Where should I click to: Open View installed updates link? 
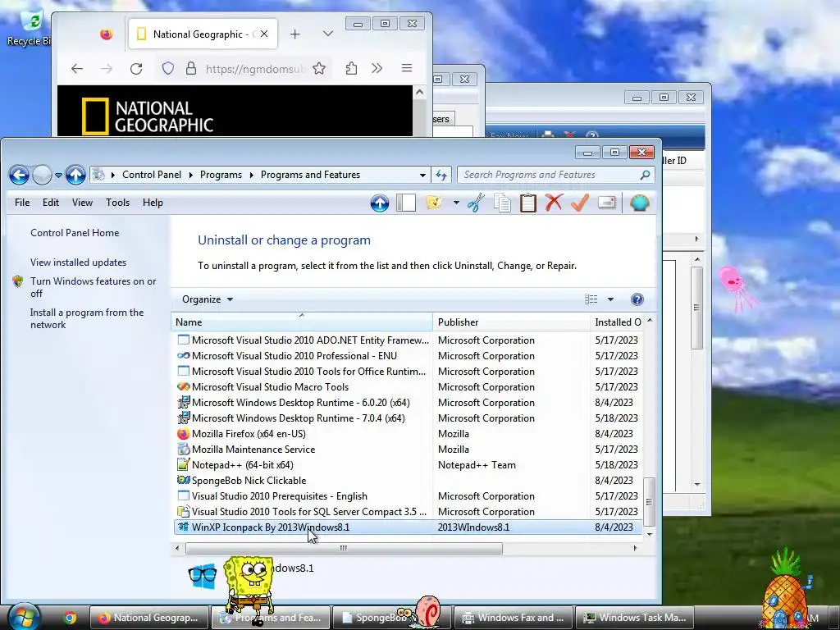(78, 262)
